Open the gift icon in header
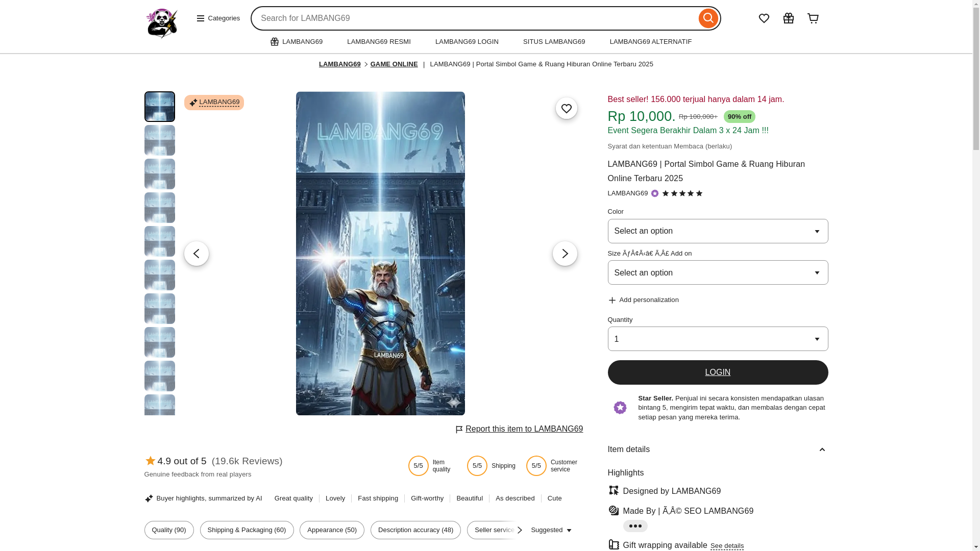The height and width of the screenshot is (551, 980). point(788,18)
